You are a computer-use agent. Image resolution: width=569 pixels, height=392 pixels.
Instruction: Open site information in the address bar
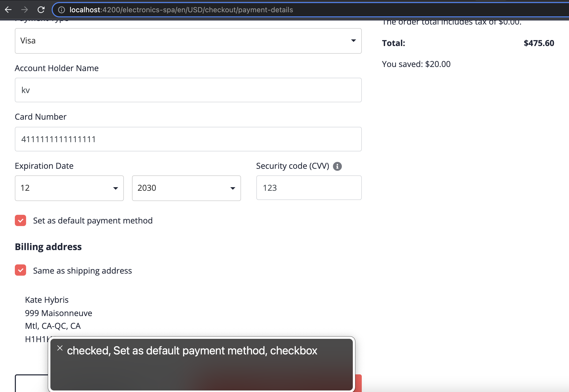click(61, 10)
